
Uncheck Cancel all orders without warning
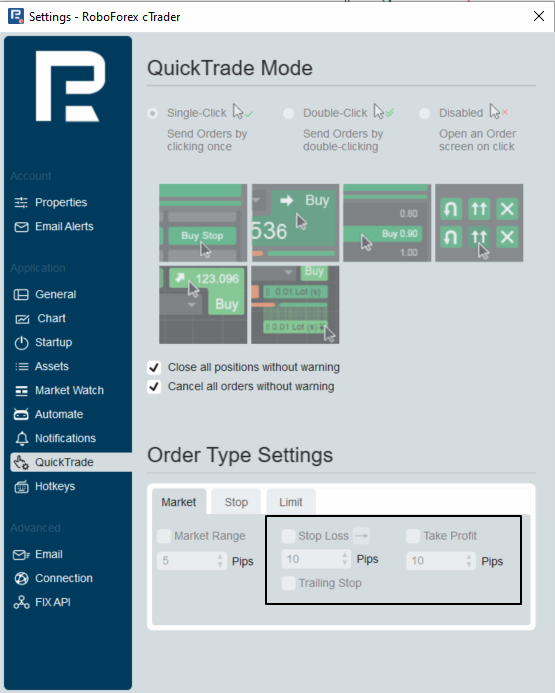pyautogui.click(x=154, y=387)
